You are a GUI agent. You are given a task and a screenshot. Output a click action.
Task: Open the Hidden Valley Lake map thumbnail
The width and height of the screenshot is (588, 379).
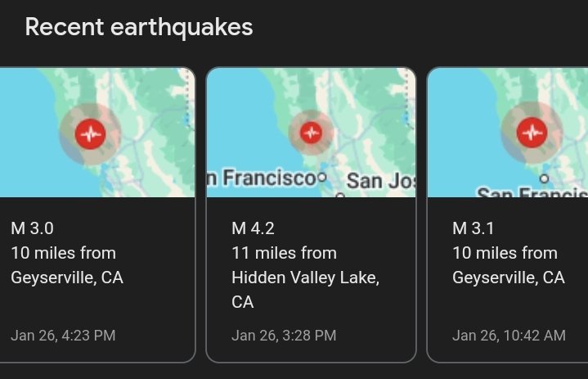(311, 133)
